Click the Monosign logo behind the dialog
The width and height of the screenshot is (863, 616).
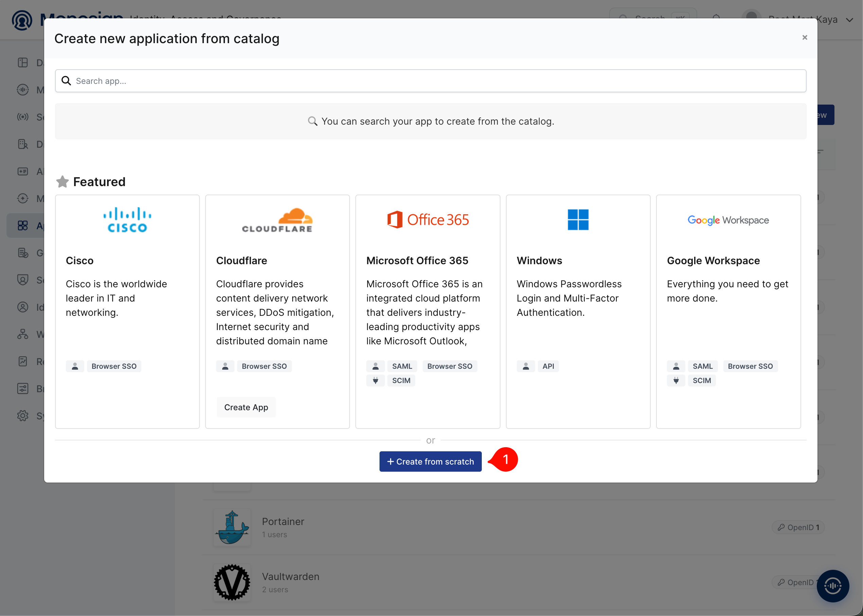(22, 20)
